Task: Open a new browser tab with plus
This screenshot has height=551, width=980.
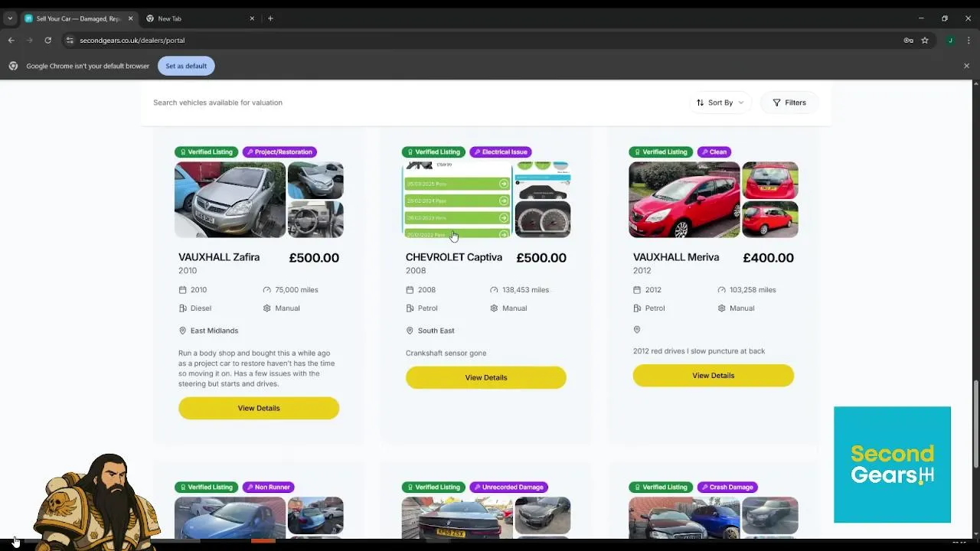Action: pos(270,18)
